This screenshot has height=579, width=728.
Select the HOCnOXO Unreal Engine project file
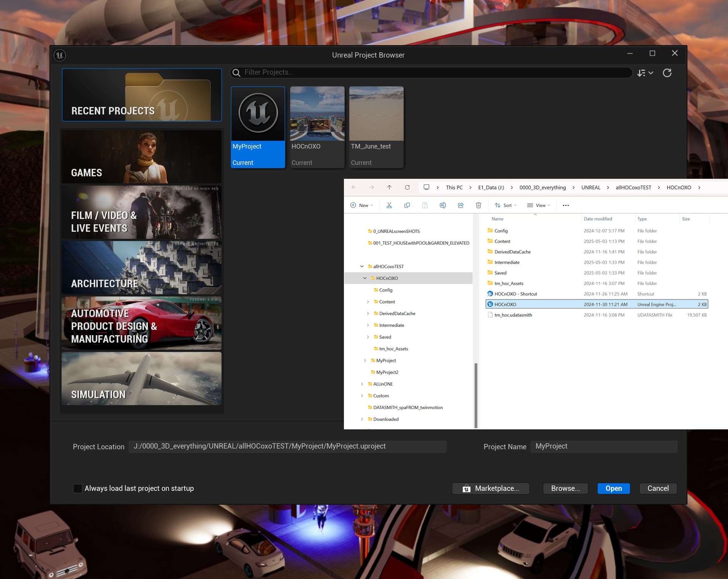point(597,304)
